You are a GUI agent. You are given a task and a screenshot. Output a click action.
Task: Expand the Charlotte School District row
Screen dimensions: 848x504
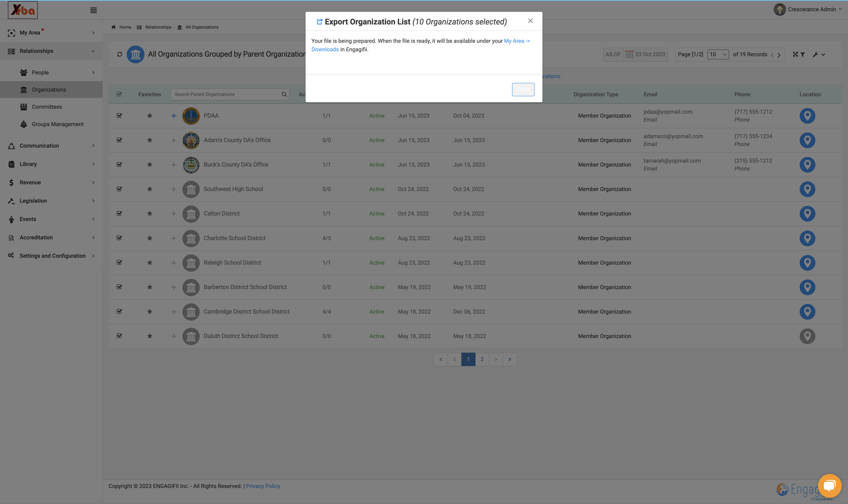(x=174, y=238)
